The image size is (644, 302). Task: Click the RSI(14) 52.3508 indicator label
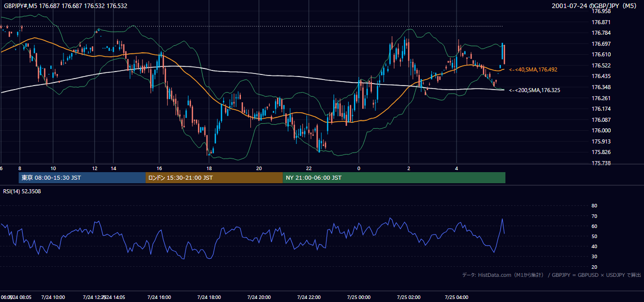click(22, 191)
